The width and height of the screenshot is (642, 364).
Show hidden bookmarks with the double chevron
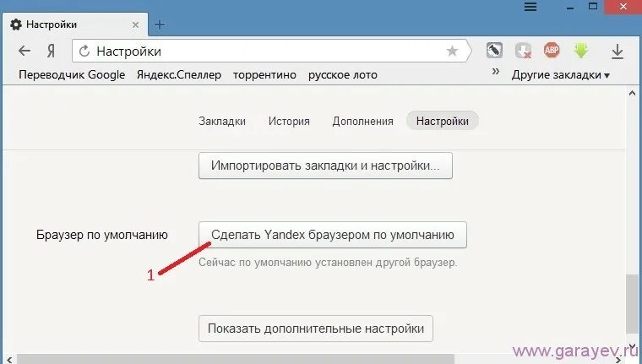point(496,72)
